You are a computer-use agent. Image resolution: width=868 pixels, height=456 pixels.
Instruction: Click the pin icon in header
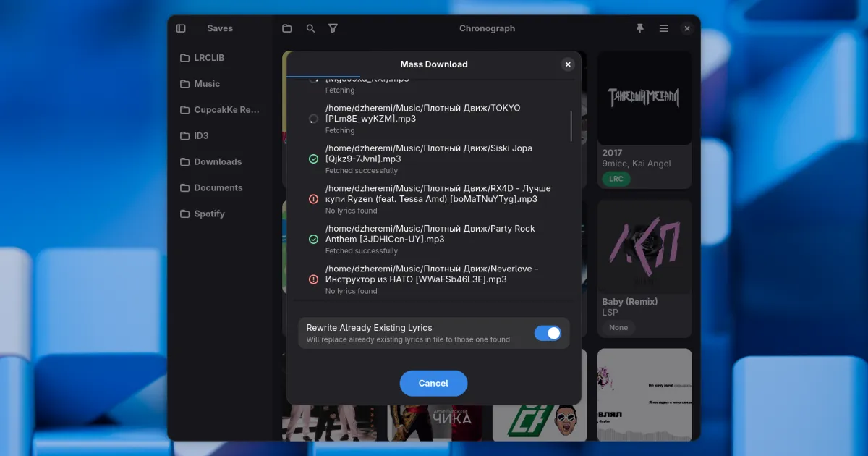(639, 28)
